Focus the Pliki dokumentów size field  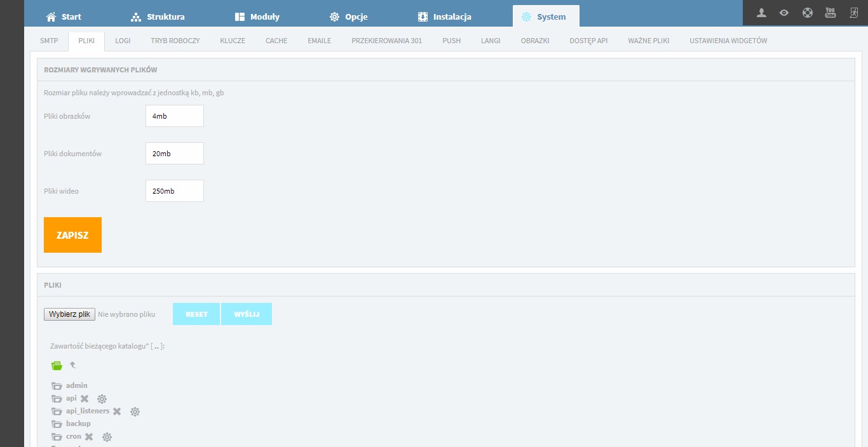[175, 154]
